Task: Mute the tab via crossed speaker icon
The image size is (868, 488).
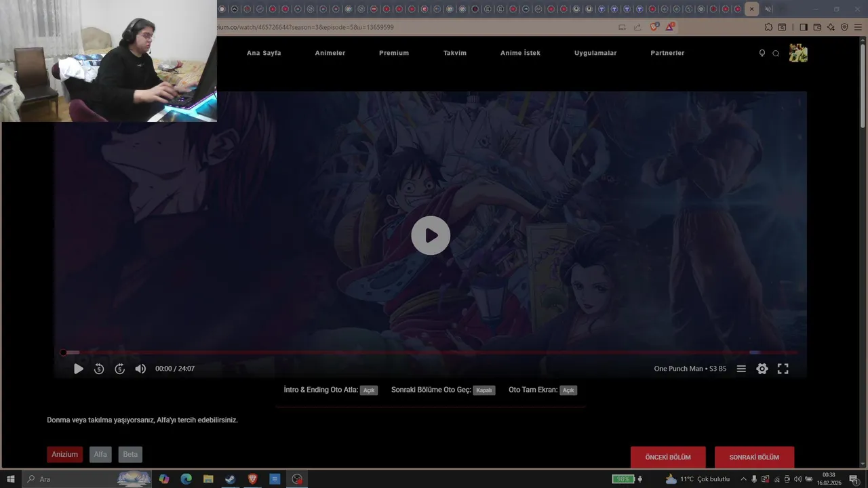Action: tap(768, 9)
